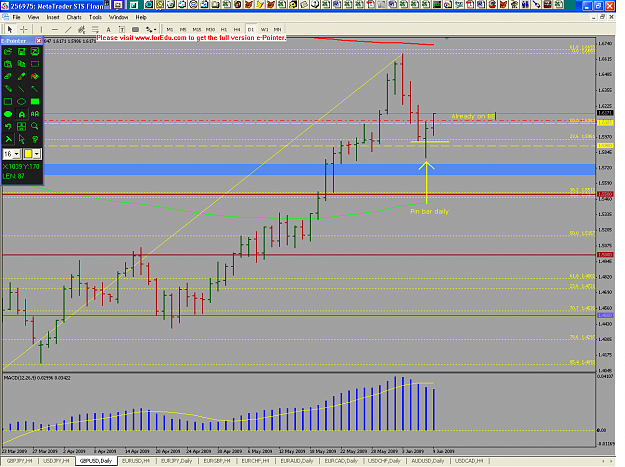The height and width of the screenshot is (467, 625).
Task: Select the crosshair tool in toolbar
Action: tap(24, 29)
